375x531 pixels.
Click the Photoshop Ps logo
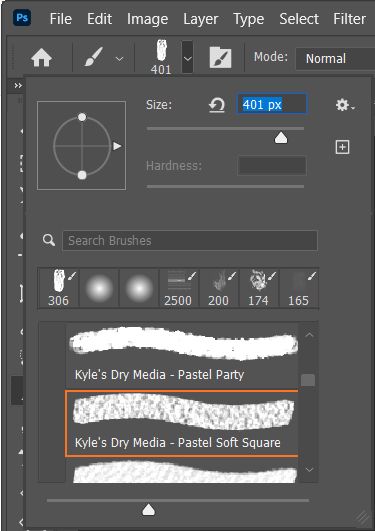pyautogui.click(x=22, y=18)
